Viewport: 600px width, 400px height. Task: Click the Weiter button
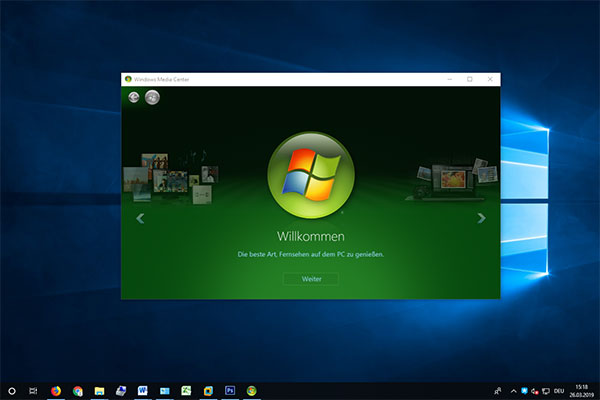[x=311, y=279]
